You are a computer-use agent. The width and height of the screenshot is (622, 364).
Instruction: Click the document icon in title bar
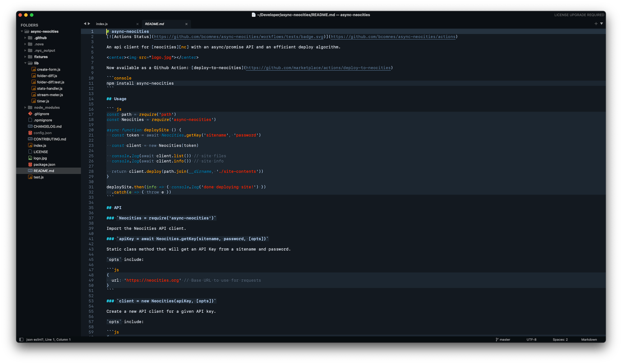(x=253, y=15)
